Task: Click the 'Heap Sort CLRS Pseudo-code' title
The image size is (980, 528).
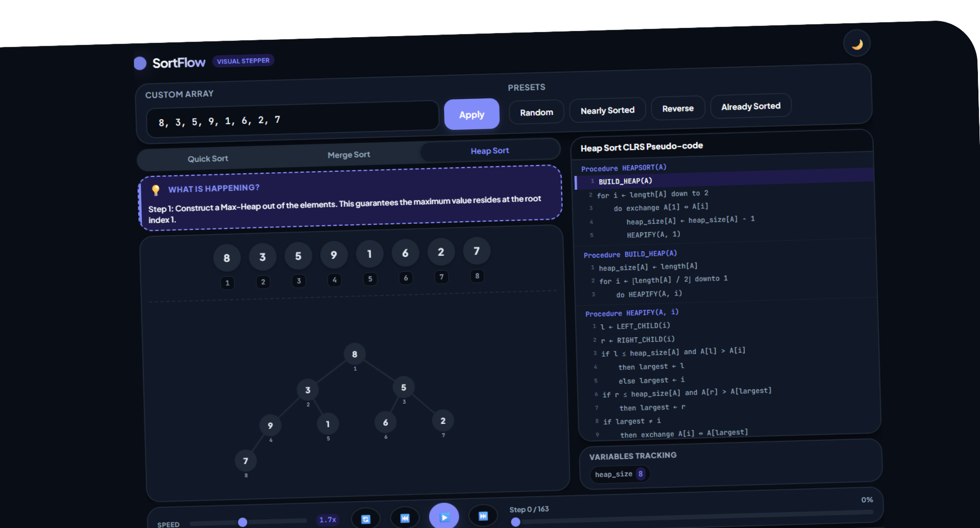Action: [642, 147]
